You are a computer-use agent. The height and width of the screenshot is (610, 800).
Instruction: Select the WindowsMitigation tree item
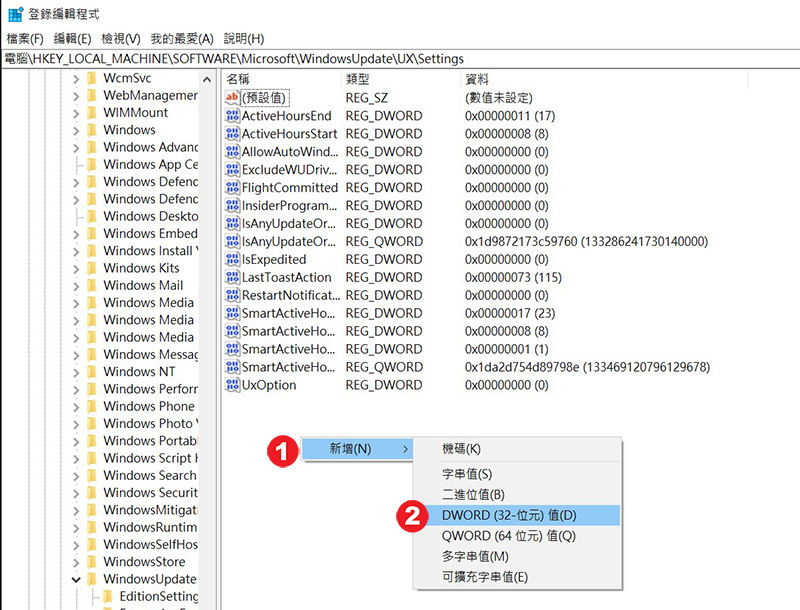point(151,510)
